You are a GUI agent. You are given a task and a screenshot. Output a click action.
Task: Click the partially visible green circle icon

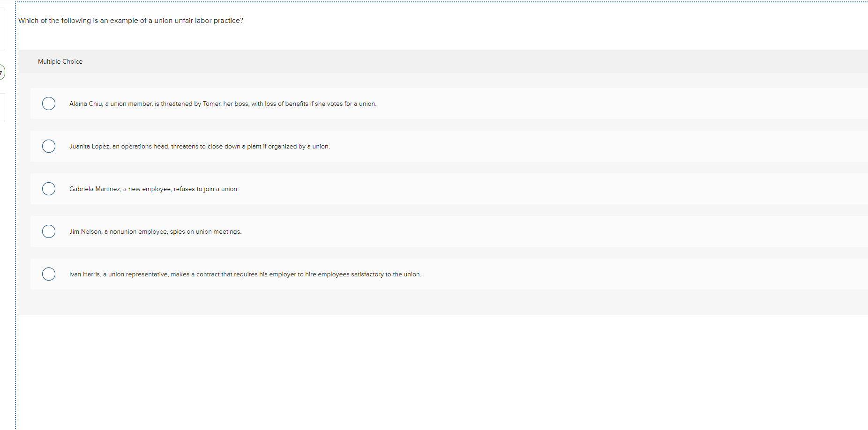click(x=1, y=72)
